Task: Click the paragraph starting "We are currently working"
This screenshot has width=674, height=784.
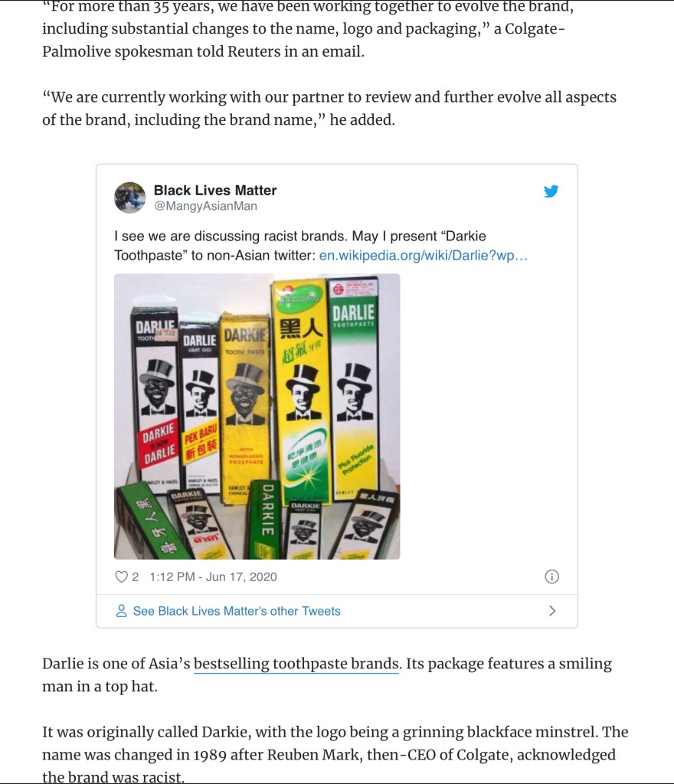Action: click(329, 109)
